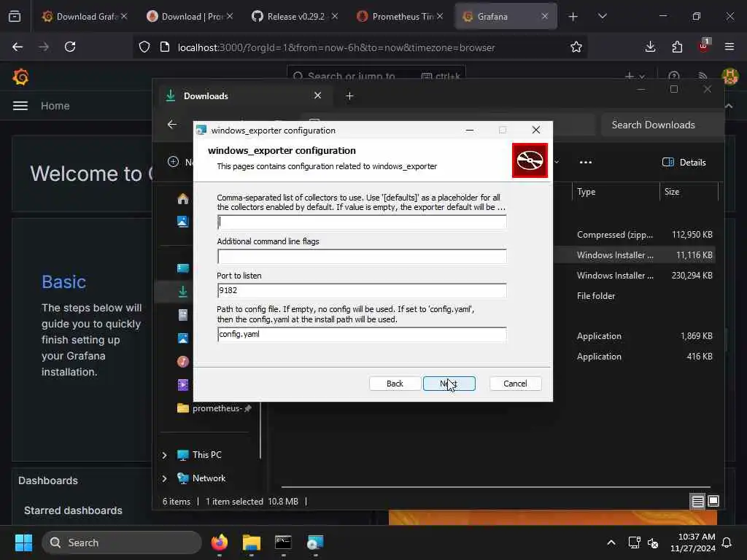
Task: Sort by the Size column header
Action: click(689, 192)
